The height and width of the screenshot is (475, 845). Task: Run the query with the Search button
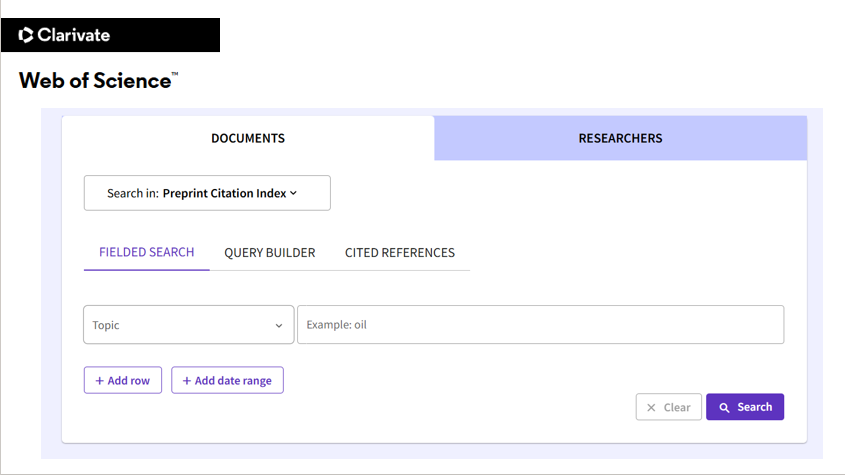click(745, 407)
